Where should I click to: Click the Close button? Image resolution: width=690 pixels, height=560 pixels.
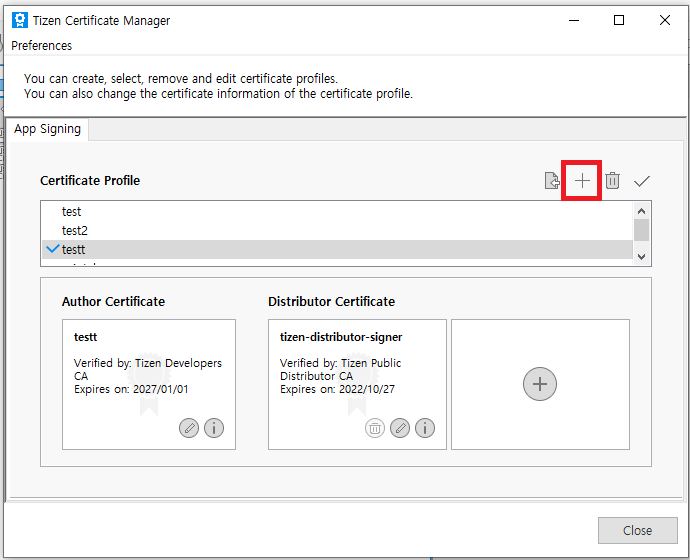tap(638, 531)
